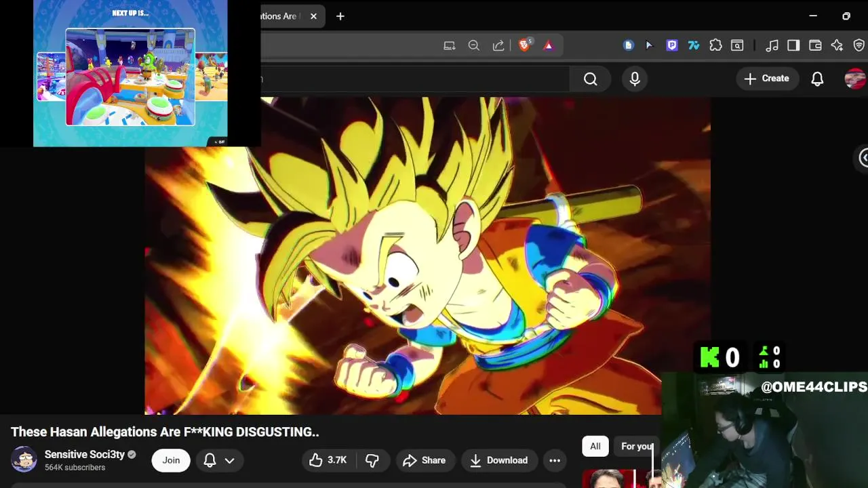Like the video with 3.7K likes
Screen dimensions: 868x488
click(328, 460)
